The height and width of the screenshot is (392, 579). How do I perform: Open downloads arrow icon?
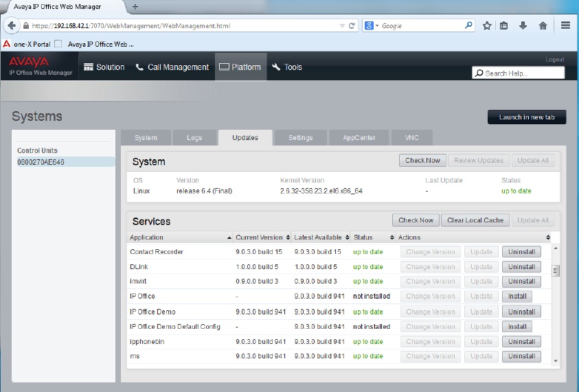[x=523, y=25]
